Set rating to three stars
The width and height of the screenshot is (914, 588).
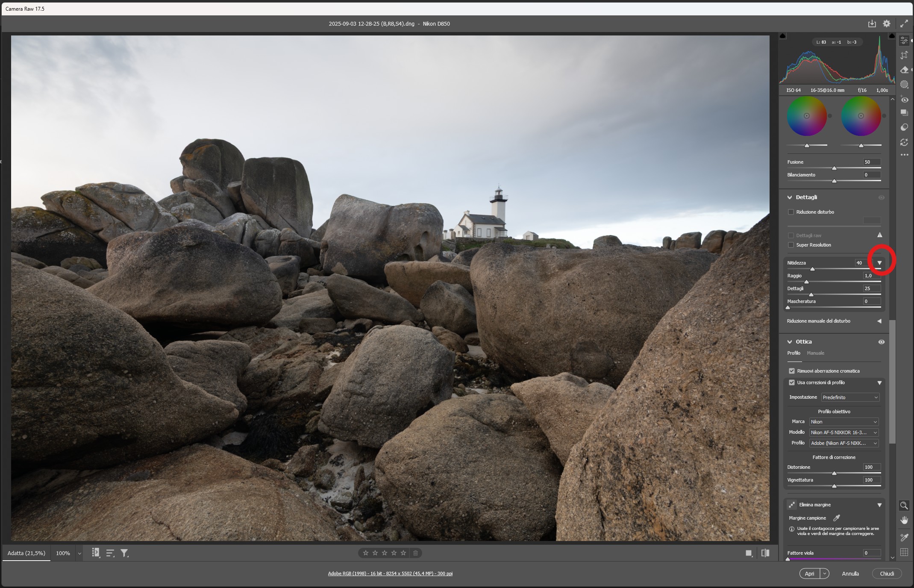pyautogui.click(x=385, y=553)
